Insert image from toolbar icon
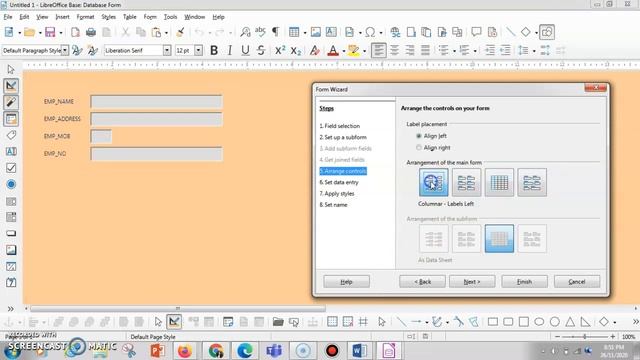The height and width of the screenshot is (360, 640). click(316, 32)
